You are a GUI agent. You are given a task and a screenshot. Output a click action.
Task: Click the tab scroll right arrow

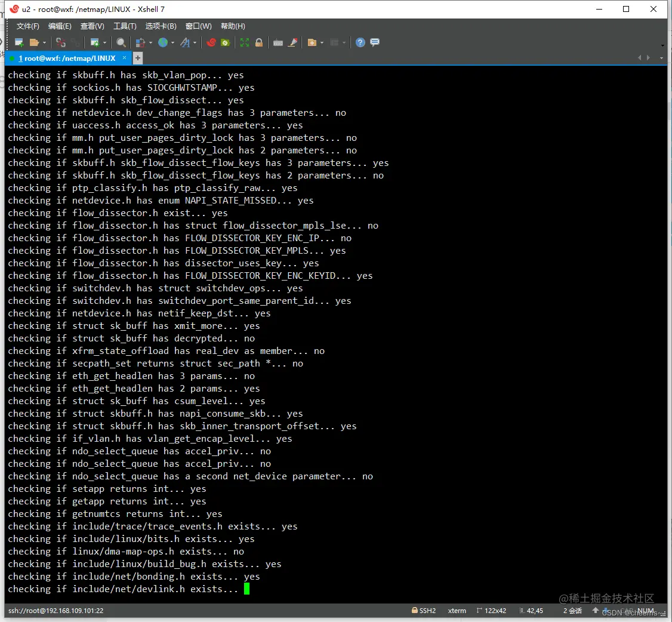click(649, 58)
